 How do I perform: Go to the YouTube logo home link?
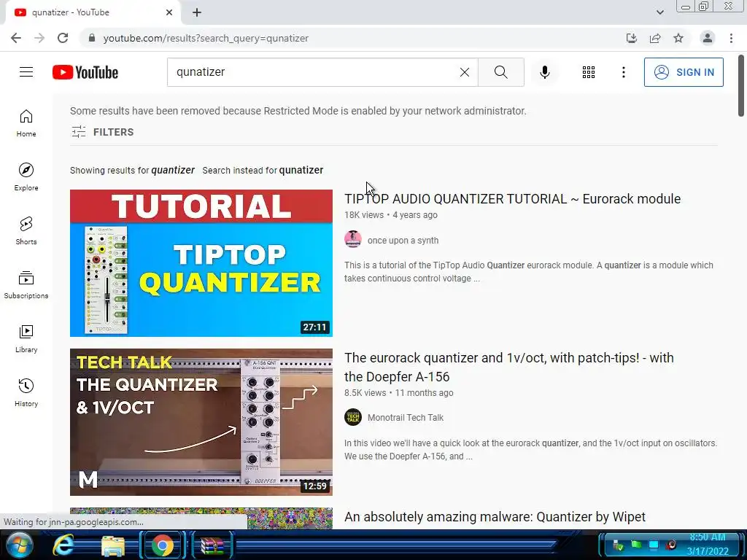point(85,72)
